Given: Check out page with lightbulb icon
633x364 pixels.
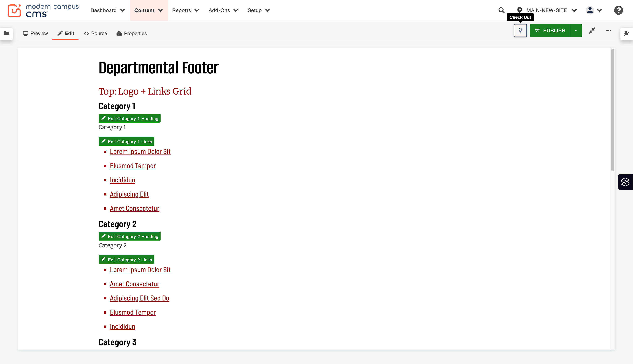Looking at the screenshot, I should pyautogui.click(x=520, y=31).
